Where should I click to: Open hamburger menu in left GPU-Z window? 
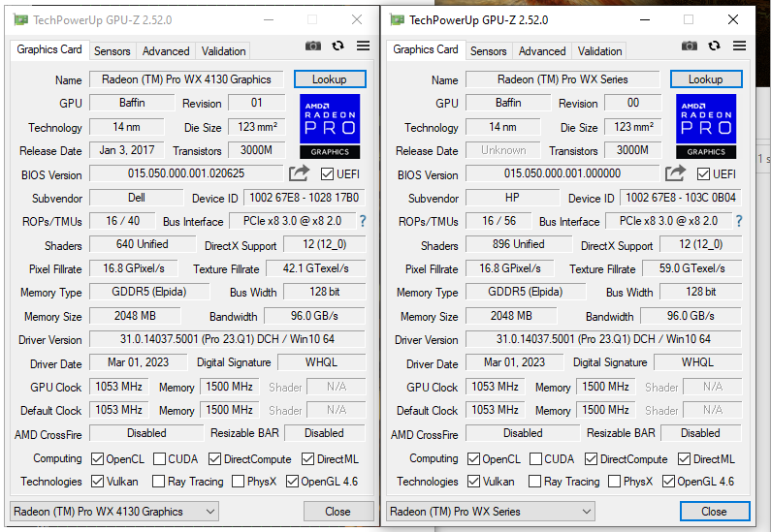(364, 46)
